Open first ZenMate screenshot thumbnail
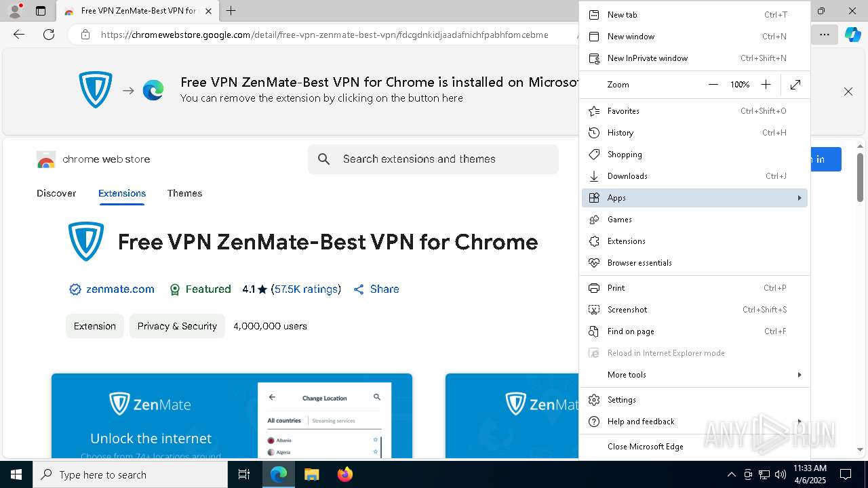Viewport: 868px width, 488px height. tap(232, 415)
